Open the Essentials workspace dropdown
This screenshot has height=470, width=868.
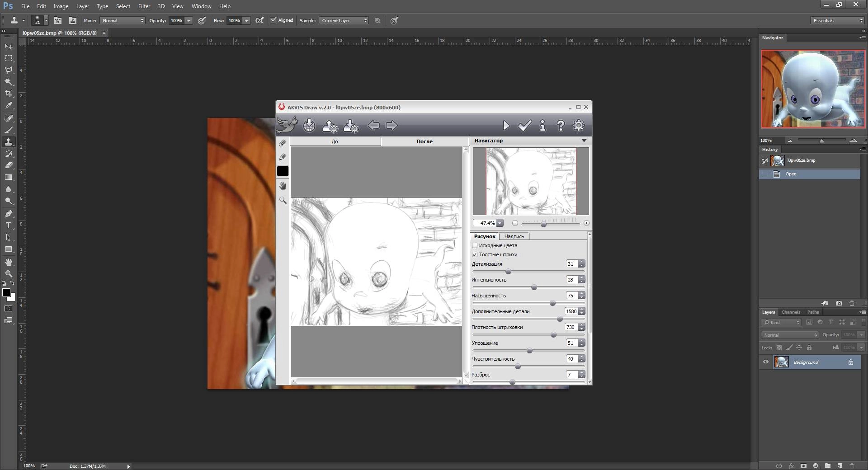pyautogui.click(x=837, y=20)
